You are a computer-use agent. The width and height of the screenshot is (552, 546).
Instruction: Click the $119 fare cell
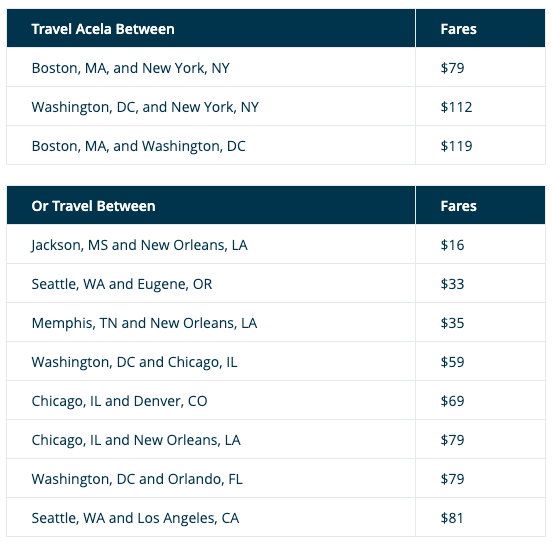[456, 146]
